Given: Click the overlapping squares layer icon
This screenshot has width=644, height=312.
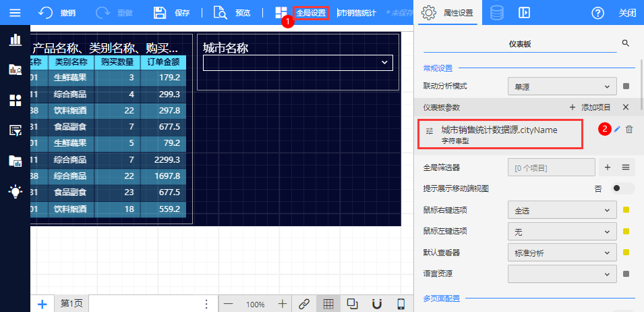Looking at the screenshot, I should click(353, 304).
